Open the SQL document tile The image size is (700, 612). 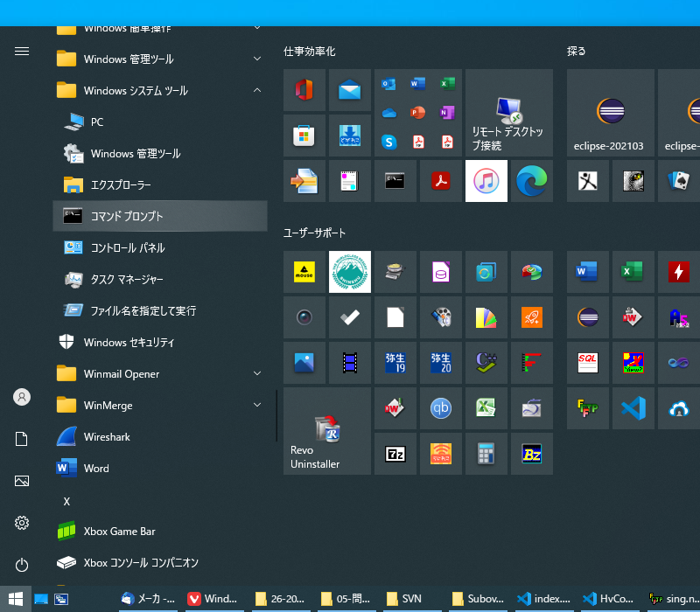coord(587,363)
